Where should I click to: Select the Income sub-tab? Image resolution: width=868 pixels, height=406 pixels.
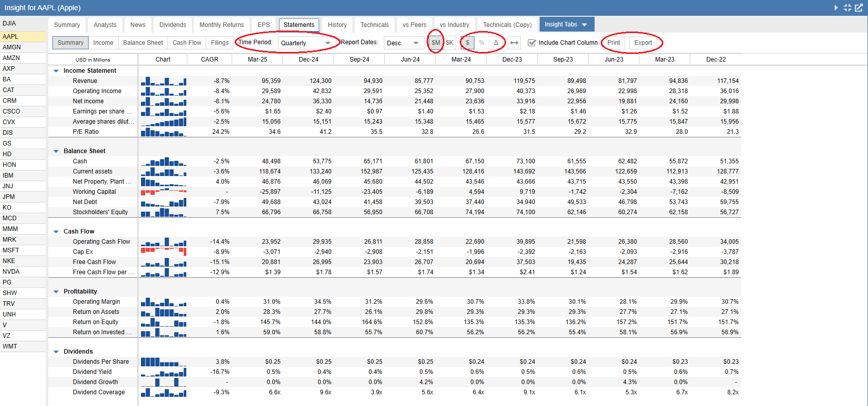coord(103,43)
